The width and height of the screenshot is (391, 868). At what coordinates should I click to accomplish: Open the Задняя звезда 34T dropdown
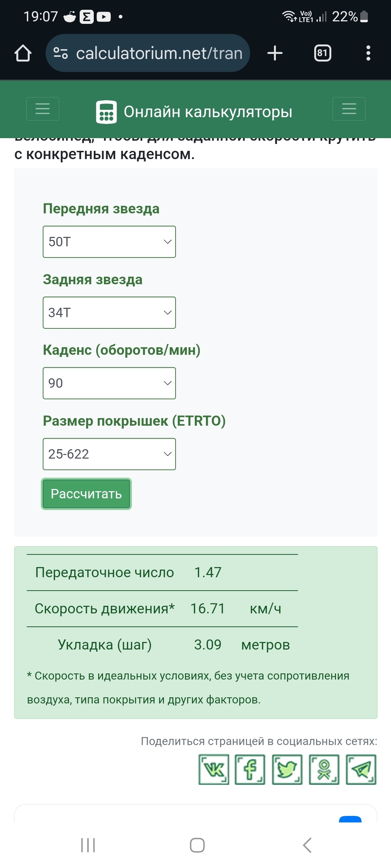109,312
